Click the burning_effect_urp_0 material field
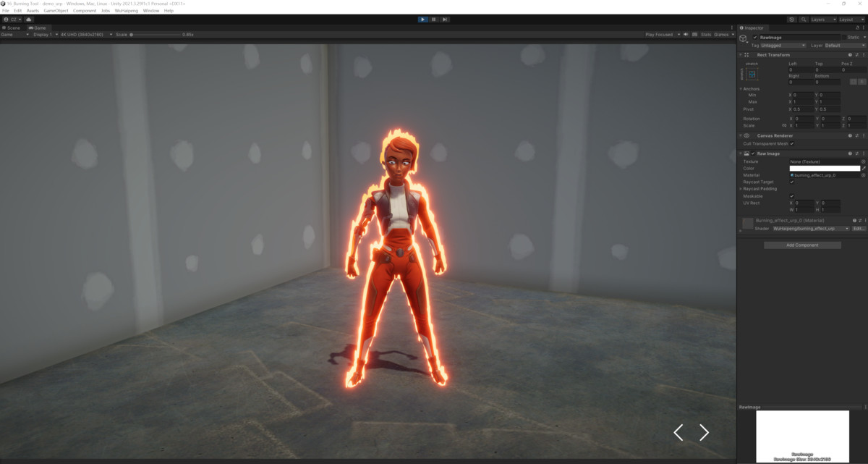The width and height of the screenshot is (868, 464). (825, 175)
